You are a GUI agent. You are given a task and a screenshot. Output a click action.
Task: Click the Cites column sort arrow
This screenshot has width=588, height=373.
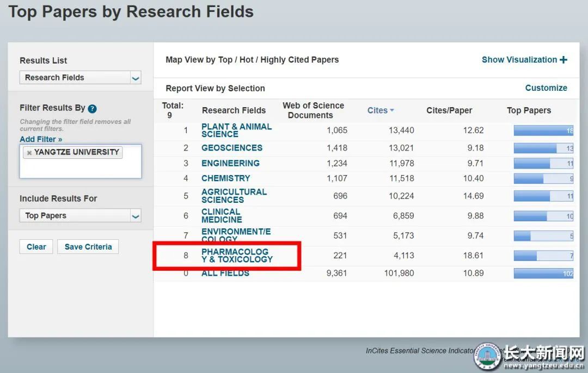[391, 110]
